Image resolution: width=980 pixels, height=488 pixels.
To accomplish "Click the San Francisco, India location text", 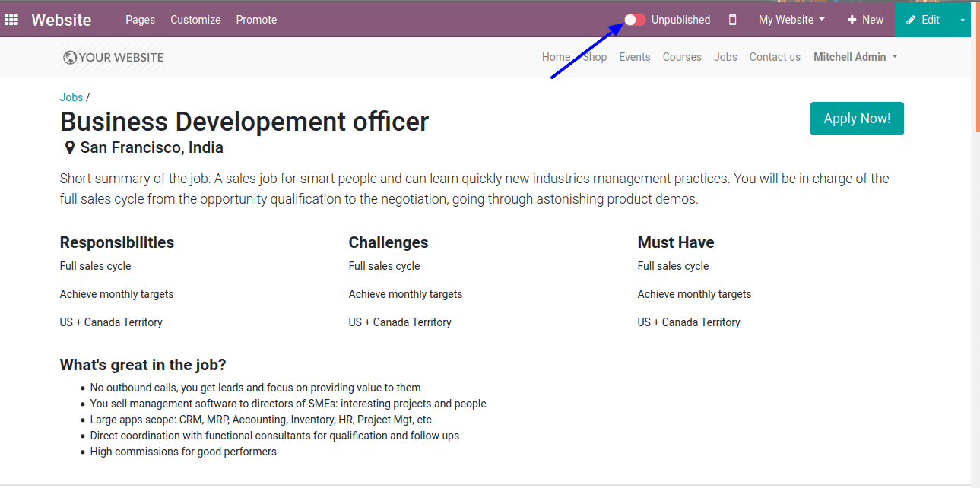I will (152, 147).
